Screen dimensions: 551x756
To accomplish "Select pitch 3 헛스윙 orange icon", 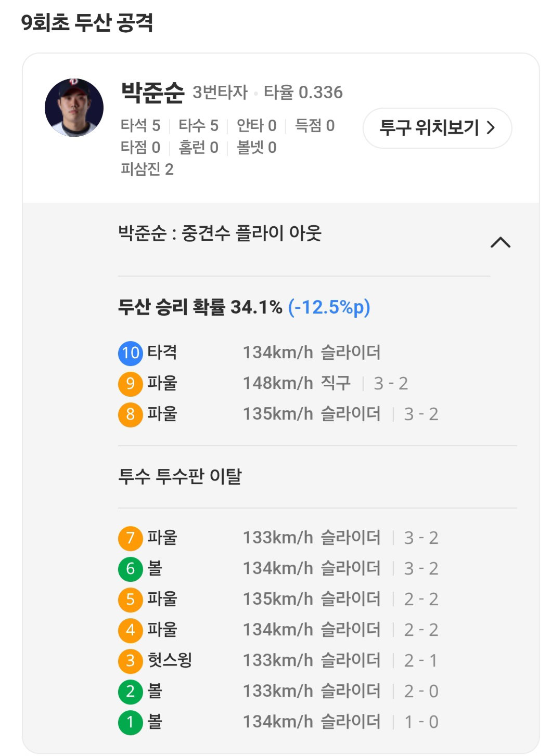I will 130,661.
